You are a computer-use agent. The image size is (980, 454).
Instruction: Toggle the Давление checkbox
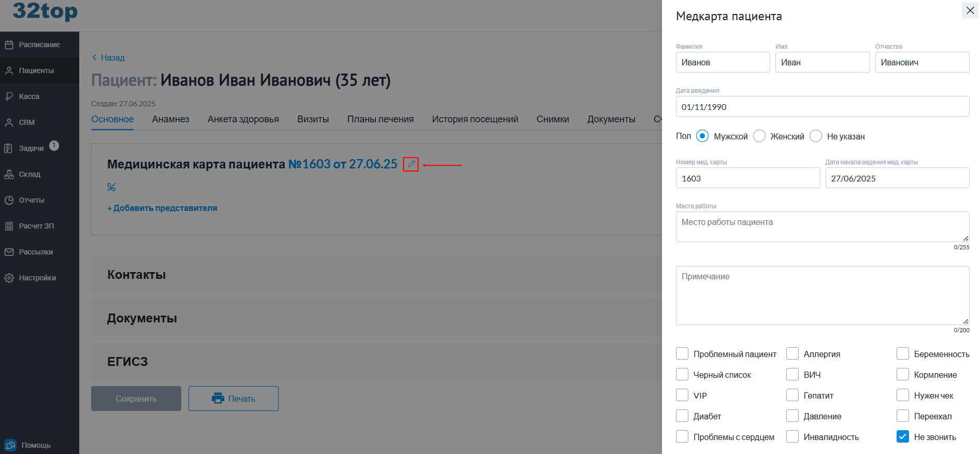(x=792, y=416)
